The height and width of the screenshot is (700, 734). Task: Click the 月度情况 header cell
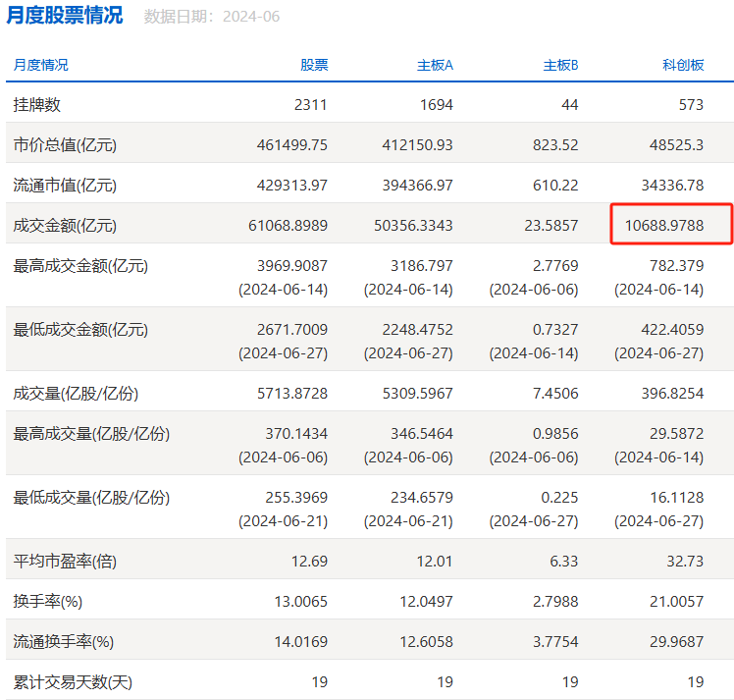[x=41, y=65]
